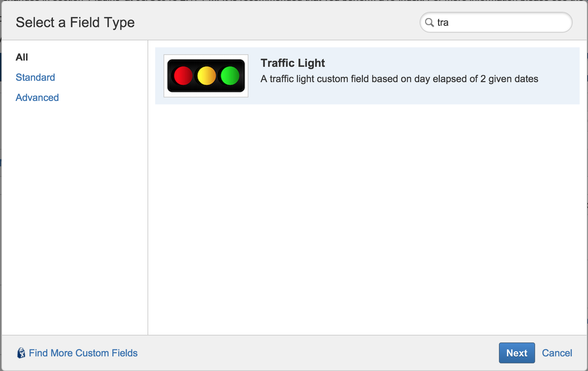Click the magnifying glass search icon
588x371 pixels.
pyautogui.click(x=430, y=22)
